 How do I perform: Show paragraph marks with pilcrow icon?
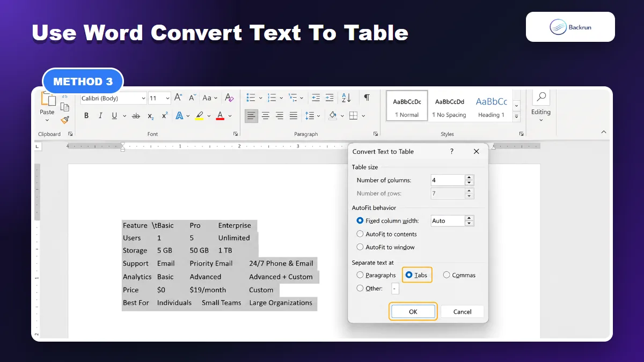click(367, 97)
